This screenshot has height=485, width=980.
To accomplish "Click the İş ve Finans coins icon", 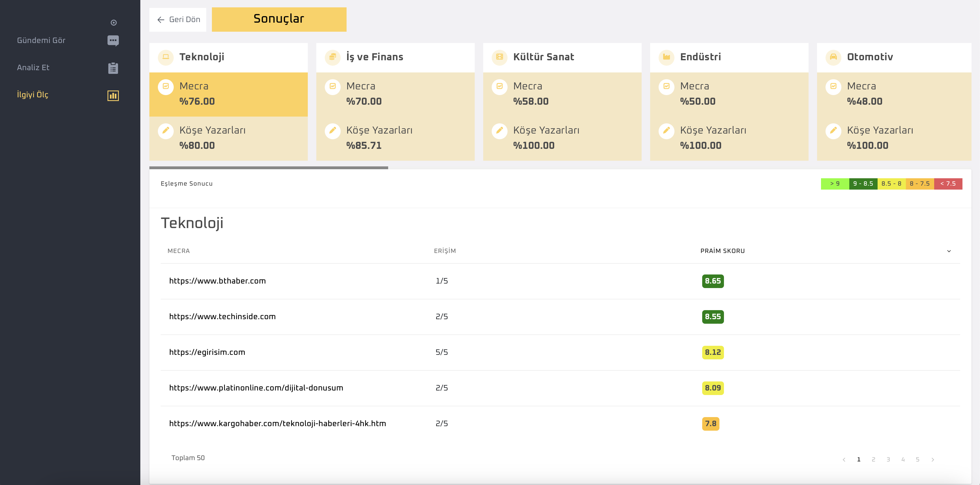I will pos(332,57).
